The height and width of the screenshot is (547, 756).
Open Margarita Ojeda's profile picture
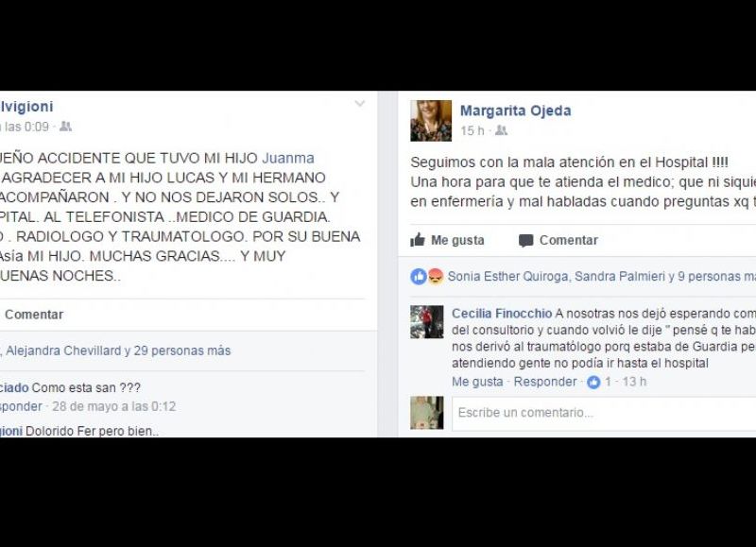click(431, 121)
